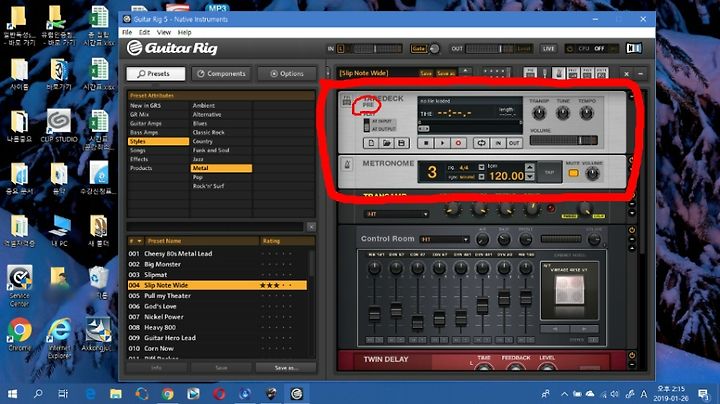Show the metronome rack tool icon
Image resolution: width=720 pixels, height=404 pixels.
tap(558, 73)
